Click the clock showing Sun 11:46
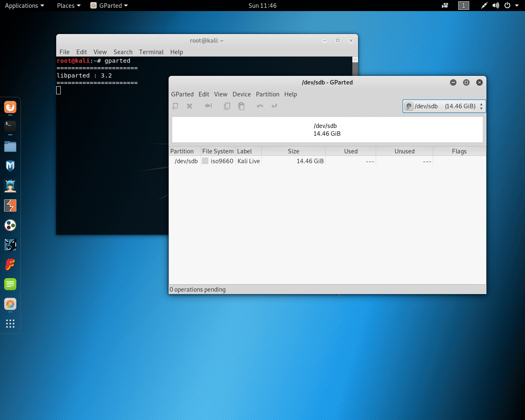The width and height of the screenshot is (525, 420). tap(262, 6)
